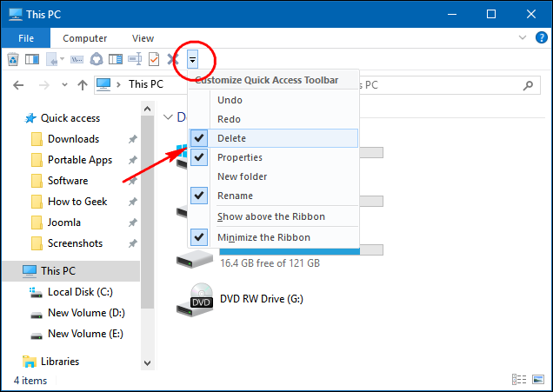This screenshot has height=392, width=553.
Task: Navigate back using the back arrow
Action: (x=18, y=84)
